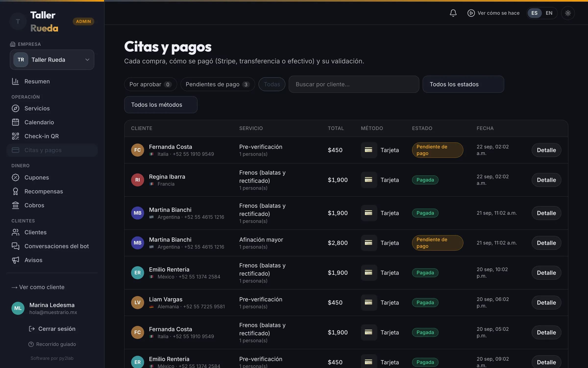
Task: Open Detalle for Liam Vargas
Action: coord(546,302)
